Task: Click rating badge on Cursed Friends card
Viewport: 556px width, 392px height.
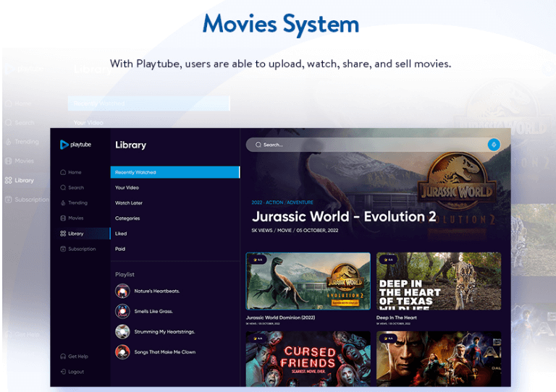Action: [x=258, y=338]
